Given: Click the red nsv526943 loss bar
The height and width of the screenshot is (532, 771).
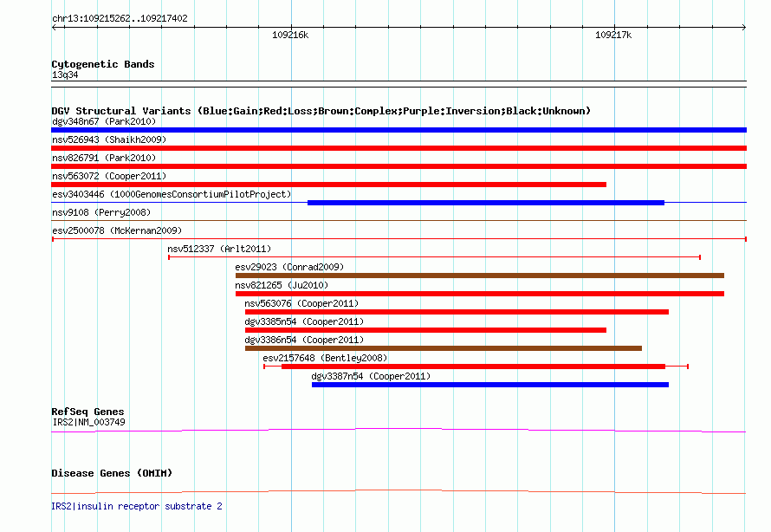Looking at the screenshot, I should pos(398,148).
